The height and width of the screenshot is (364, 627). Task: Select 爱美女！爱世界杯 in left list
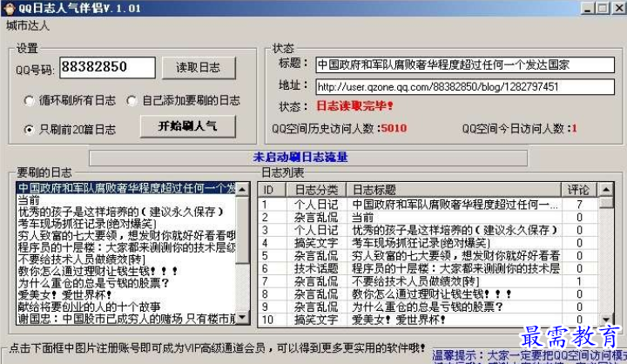pyautogui.click(x=126, y=295)
